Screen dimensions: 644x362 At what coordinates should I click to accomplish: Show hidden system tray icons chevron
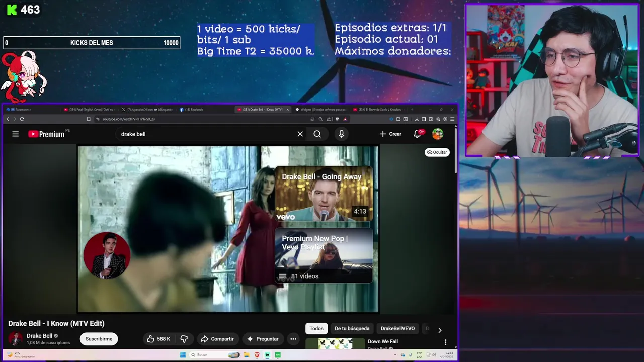[x=395, y=355]
